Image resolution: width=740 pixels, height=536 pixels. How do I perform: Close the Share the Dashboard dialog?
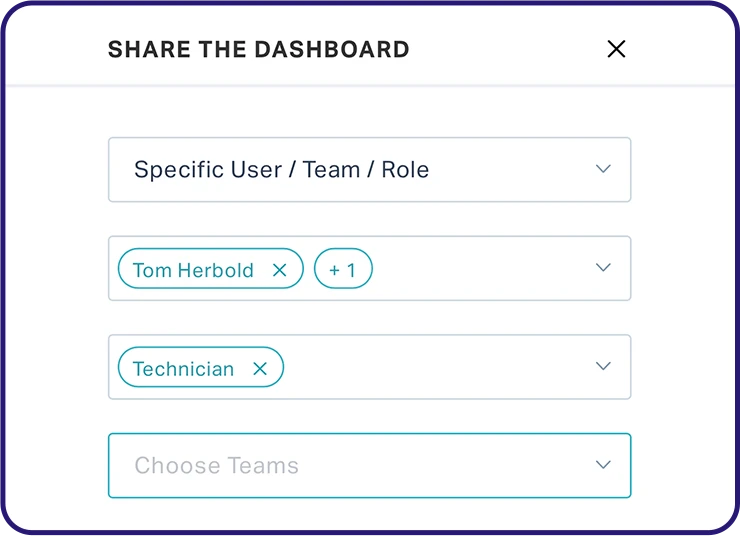click(616, 49)
